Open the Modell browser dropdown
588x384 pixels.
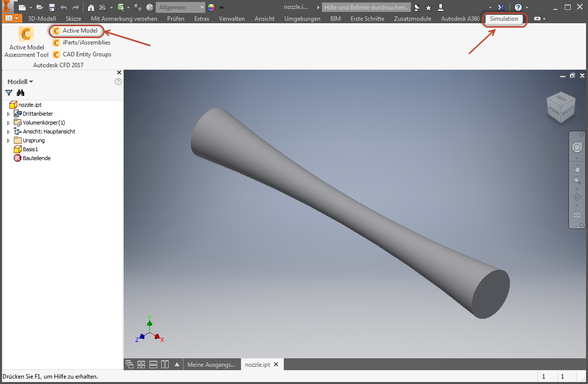(x=20, y=82)
